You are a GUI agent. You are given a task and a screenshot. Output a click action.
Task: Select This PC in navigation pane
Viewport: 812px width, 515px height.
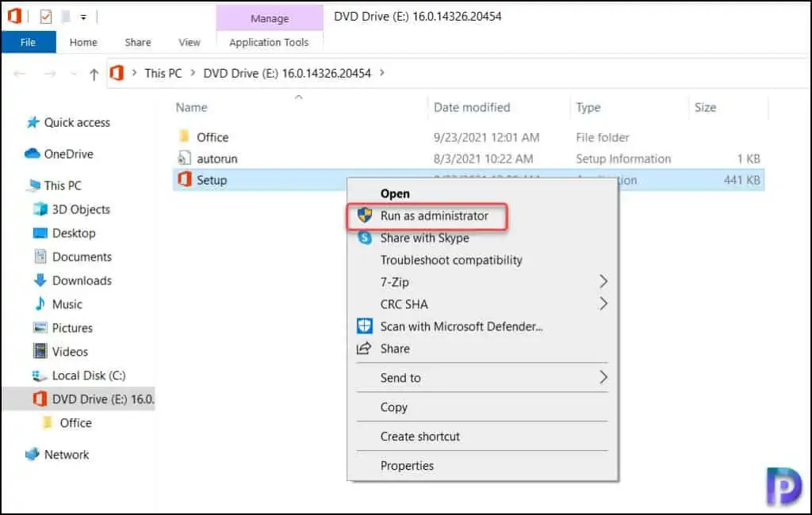[x=63, y=185]
